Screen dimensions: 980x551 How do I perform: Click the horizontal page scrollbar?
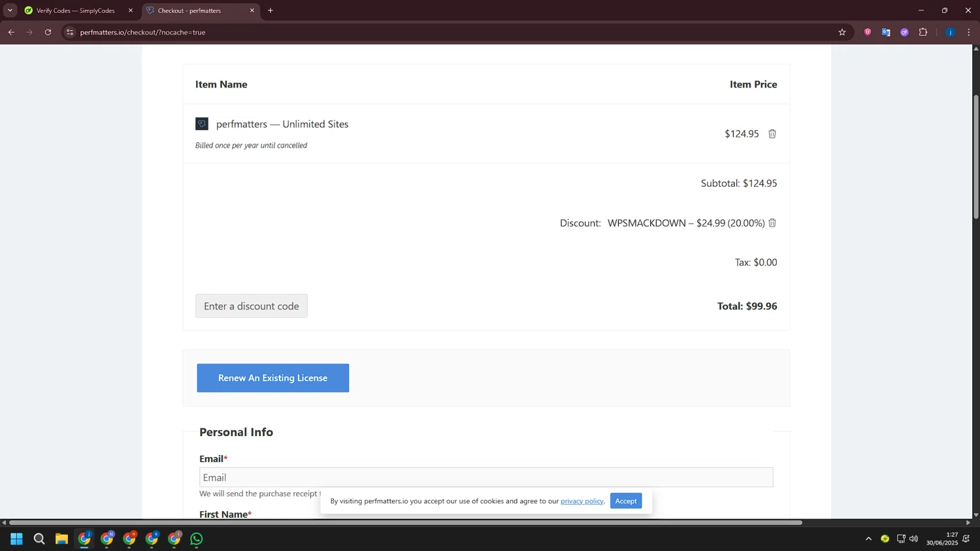[x=405, y=522]
